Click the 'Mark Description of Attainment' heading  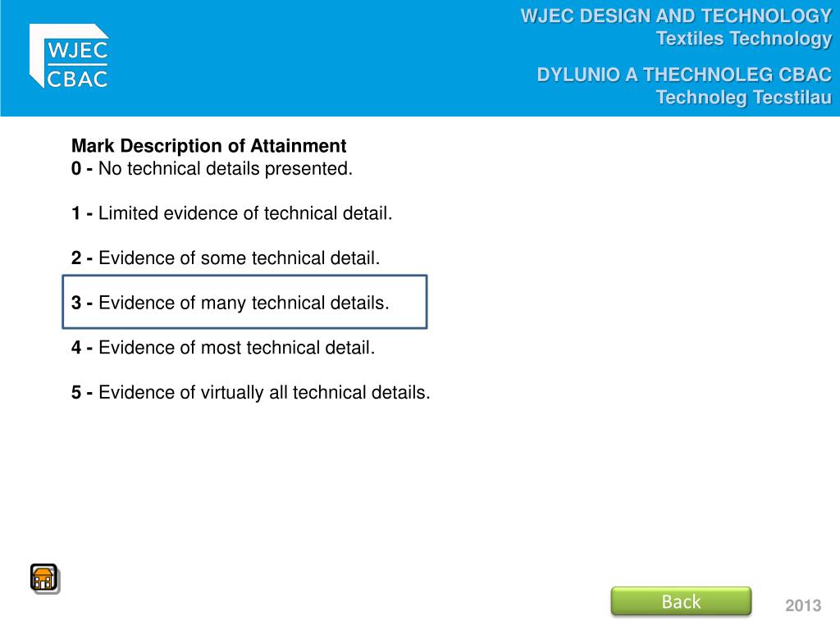pyautogui.click(x=209, y=146)
